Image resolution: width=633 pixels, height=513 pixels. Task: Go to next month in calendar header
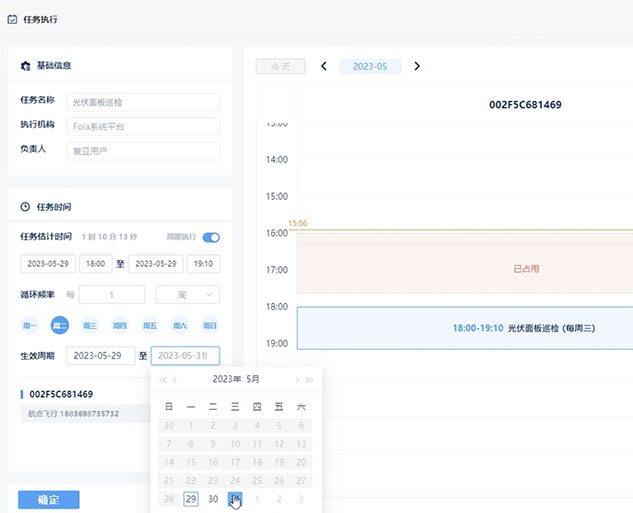tap(417, 66)
